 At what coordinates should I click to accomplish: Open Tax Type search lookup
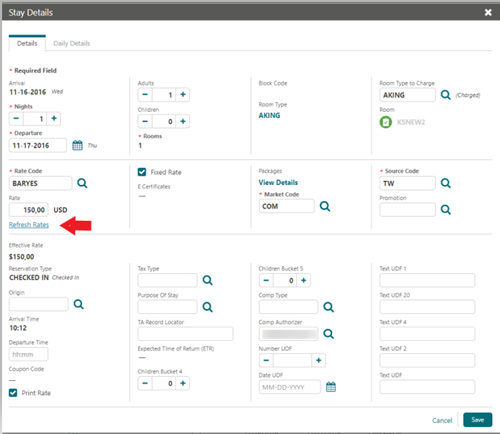(x=208, y=280)
